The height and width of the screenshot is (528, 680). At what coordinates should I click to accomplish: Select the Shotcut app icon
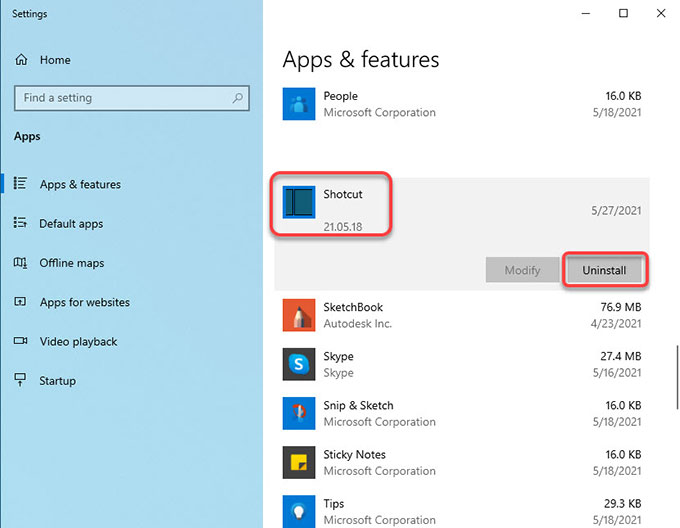click(x=299, y=202)
